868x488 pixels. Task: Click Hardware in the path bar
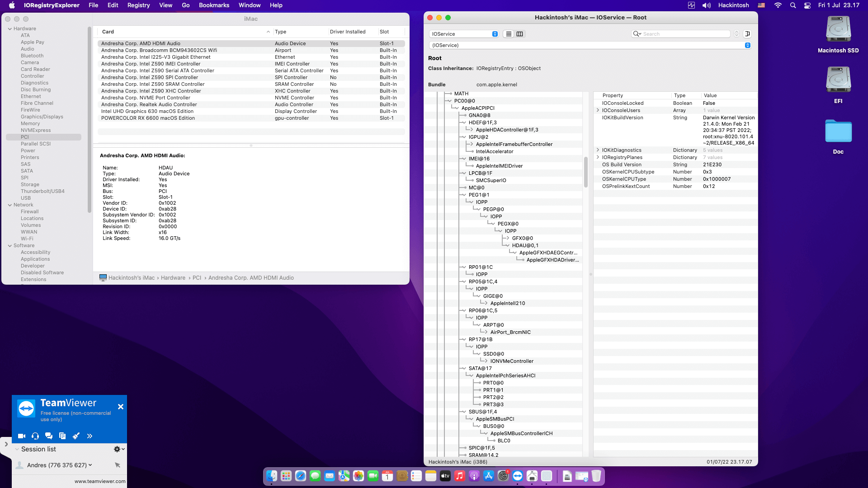(x=173, y=278)
